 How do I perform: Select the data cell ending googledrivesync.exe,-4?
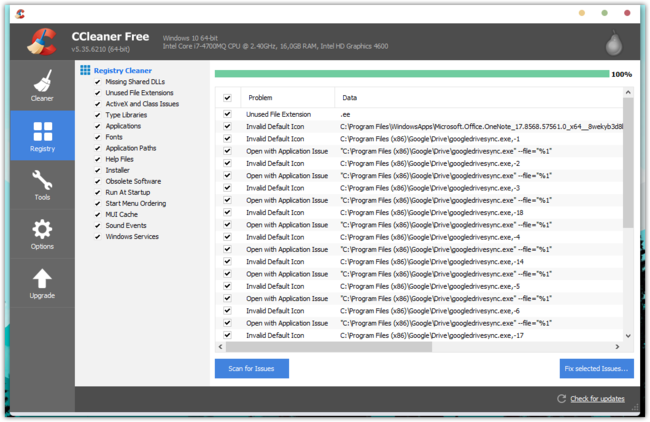430,237
